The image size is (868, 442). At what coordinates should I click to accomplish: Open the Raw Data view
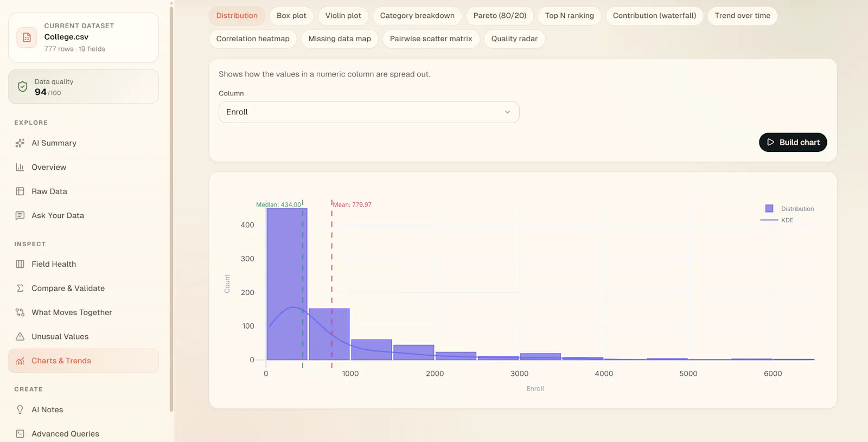pos(84,191)
